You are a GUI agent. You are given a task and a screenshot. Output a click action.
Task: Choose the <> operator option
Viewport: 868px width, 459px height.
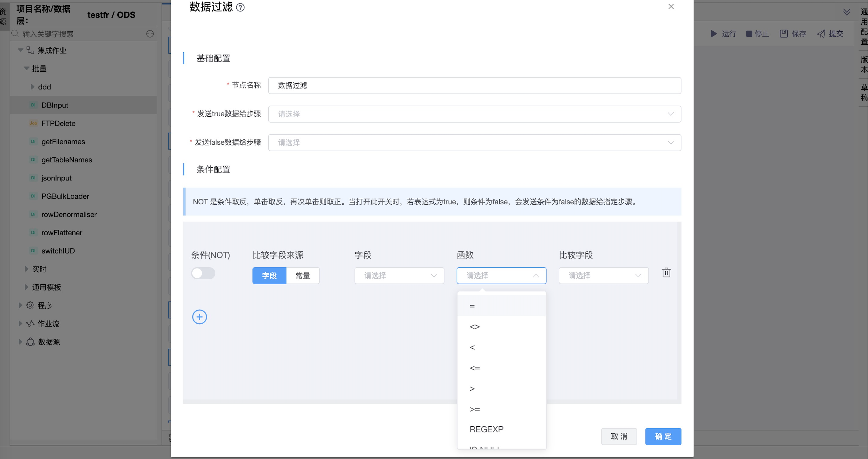474,326
